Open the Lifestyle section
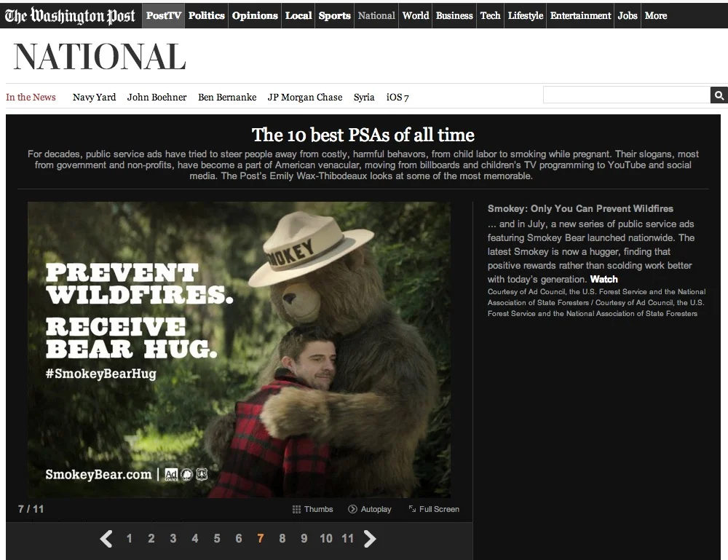The image size is (728, 560). click(525, 15)
